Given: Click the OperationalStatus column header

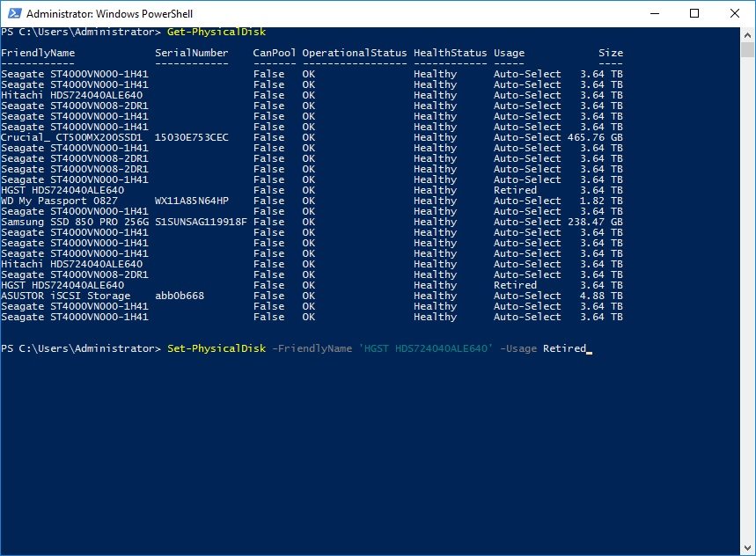Looking at the screenshot, I should [x=355, y=53].
